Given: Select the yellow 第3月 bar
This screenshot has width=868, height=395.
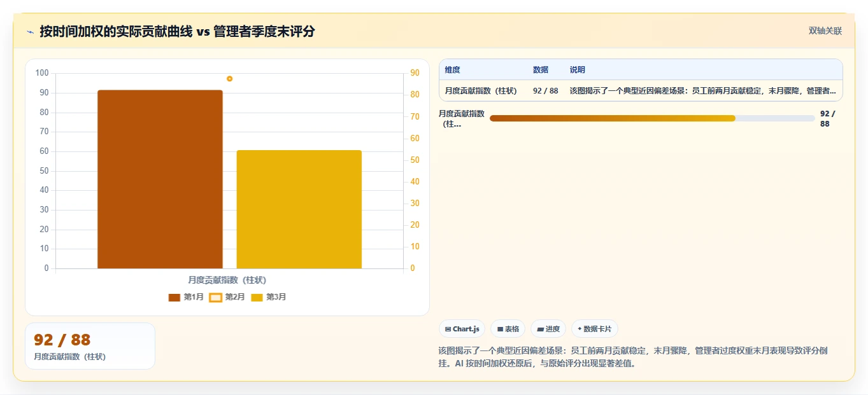Looking at the screenshot, I should tap(299, 209).
